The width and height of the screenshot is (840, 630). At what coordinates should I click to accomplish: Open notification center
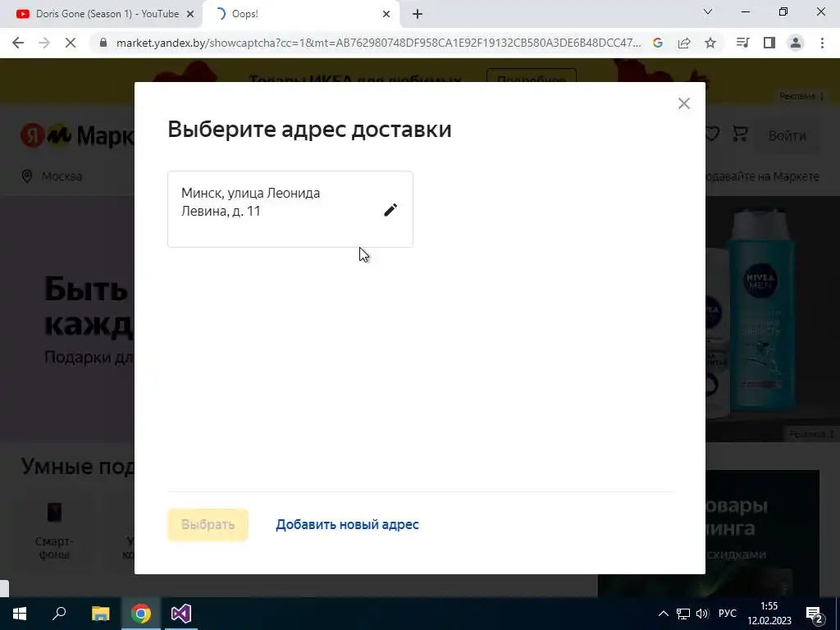pyautogui.click(x=815, y=614)
